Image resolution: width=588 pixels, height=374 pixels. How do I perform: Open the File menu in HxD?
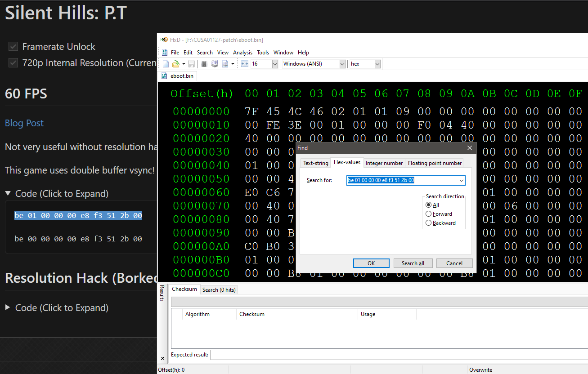pos(175,53)
